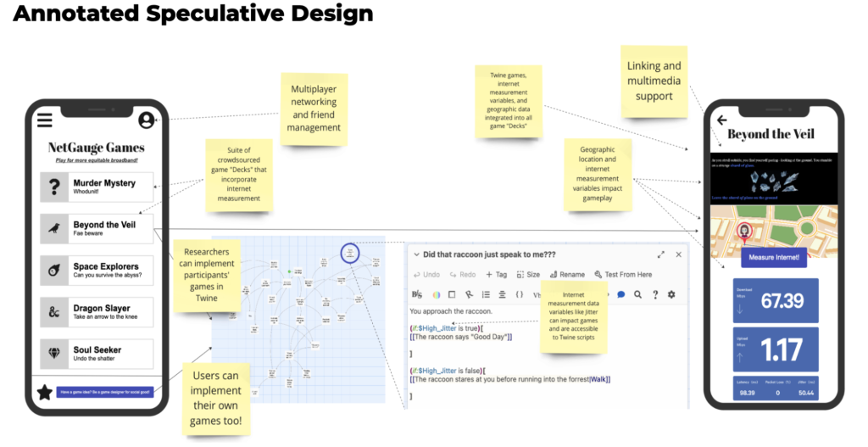Click the blue speech bubble comment icon
The height and width of the screenshot is (447, 868).
(x=620, y=294)
